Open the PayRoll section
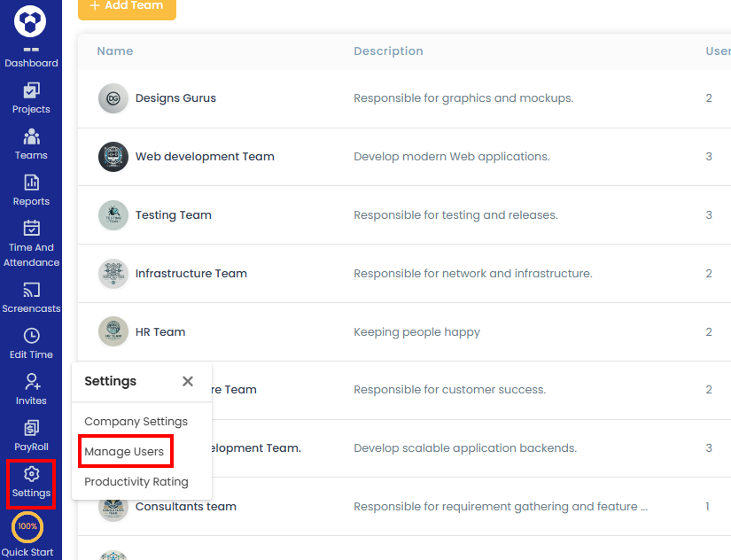 (x=31, y=436)
